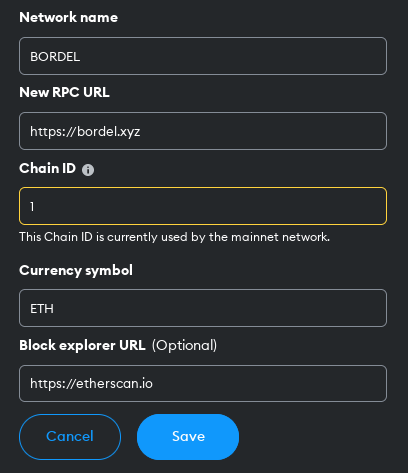Focus the Block explorer URL input field
This screenshot has height=473, width=408.
click(203, 383)
